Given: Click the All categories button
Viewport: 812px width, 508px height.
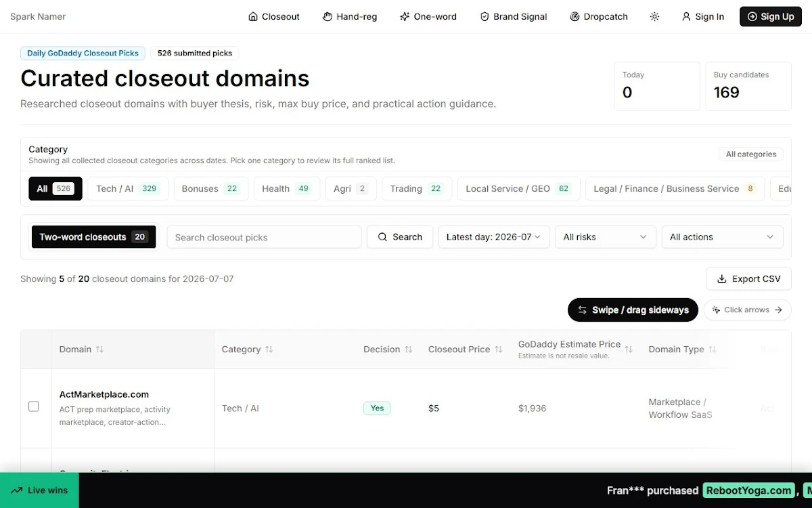Looking at the screenshot, I should pyautogui.click(x=751, y=154).
